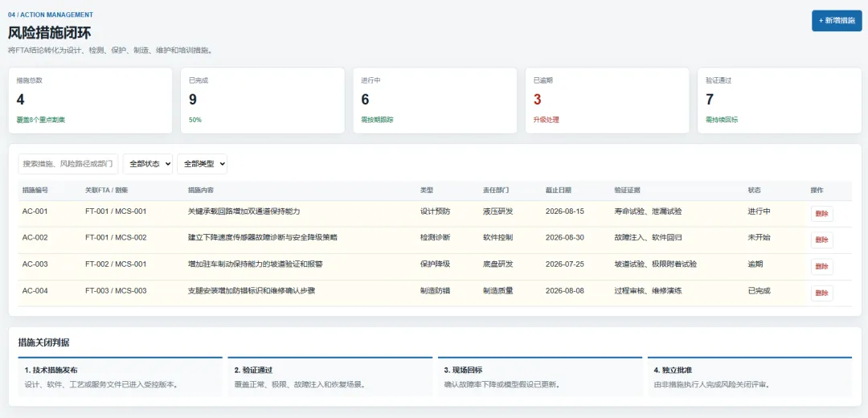Select the 验证通过 summary card
The width and height of the screenshot is (868, 418).
780,100
